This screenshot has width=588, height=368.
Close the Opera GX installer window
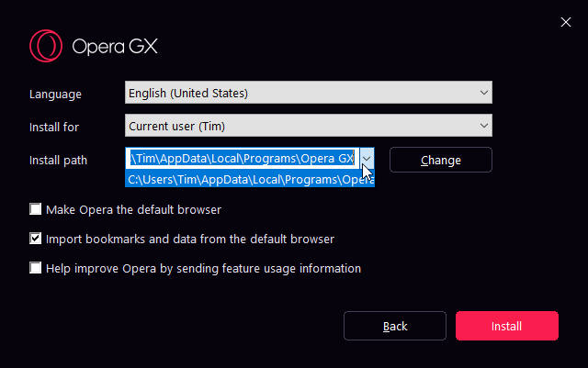pyautogui.click(x=566, y=22)
